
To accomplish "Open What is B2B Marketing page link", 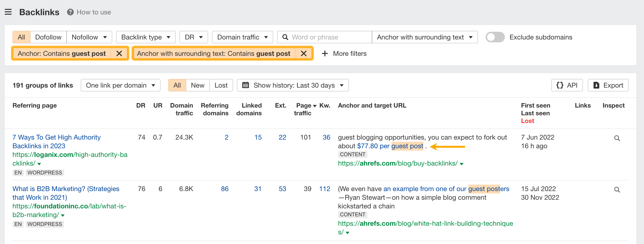I will pos(66,193).
